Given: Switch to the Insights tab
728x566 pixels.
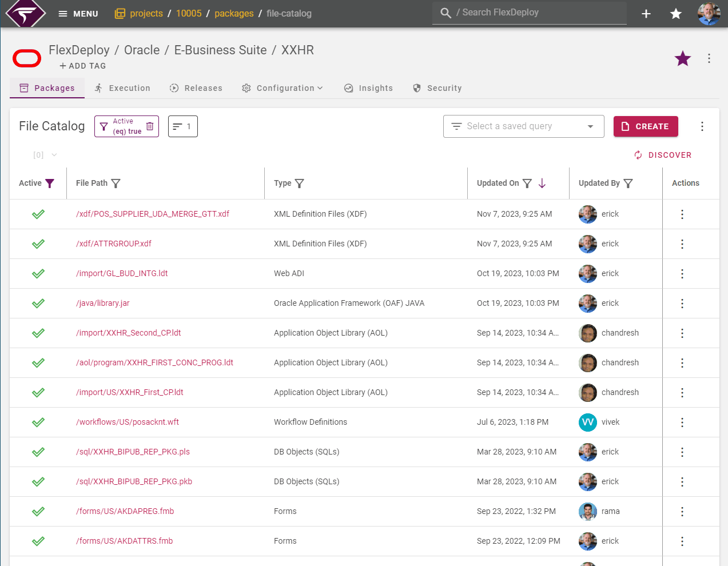Looking at the screenshot, I should point(368,88).
